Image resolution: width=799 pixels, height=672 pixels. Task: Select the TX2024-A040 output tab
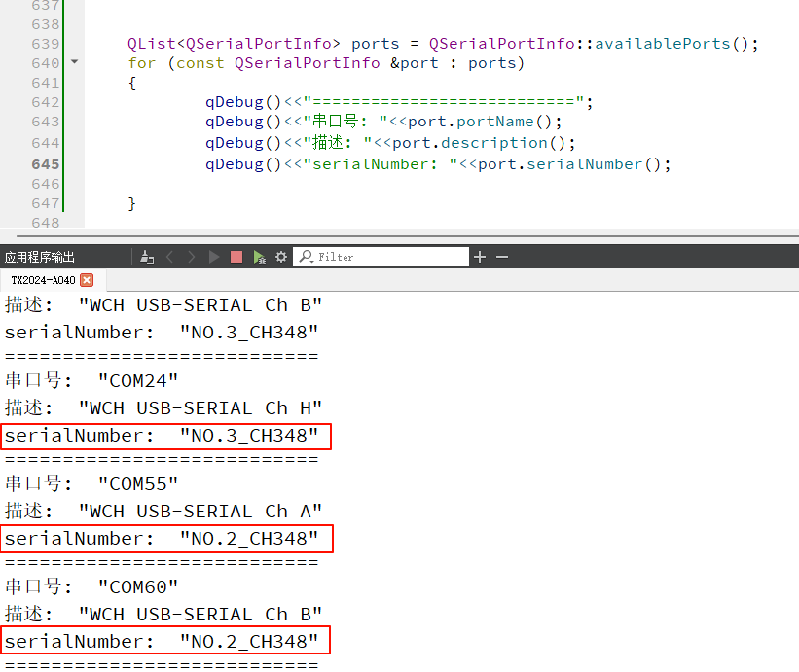click(43, 280)
